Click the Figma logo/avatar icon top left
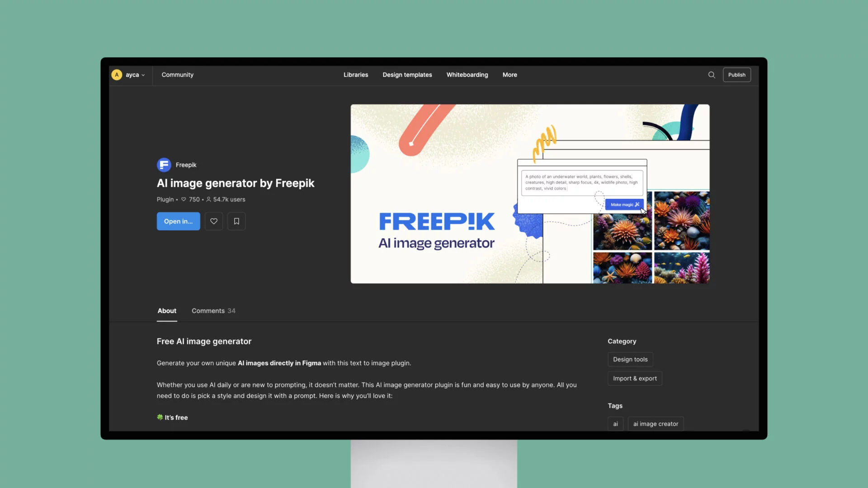Screen dimensions: 868x488 click(x=117, y=75)
